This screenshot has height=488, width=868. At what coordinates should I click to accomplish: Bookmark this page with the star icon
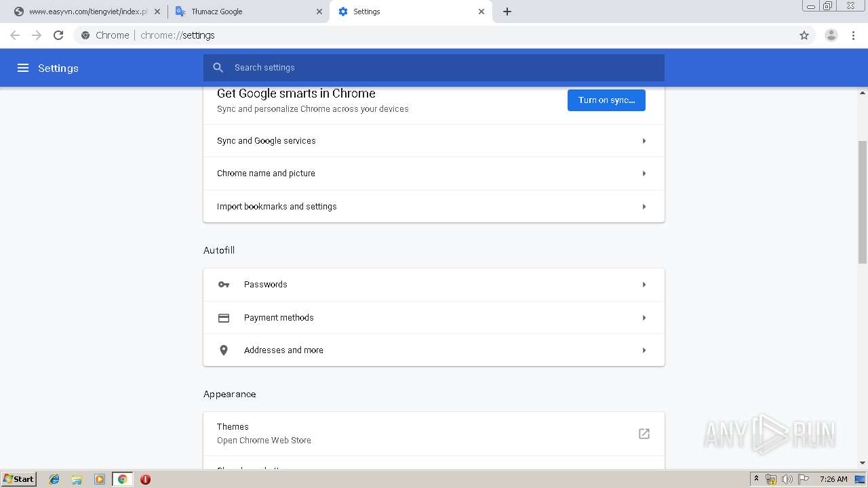pyautogui.click(x=804, y=35)
